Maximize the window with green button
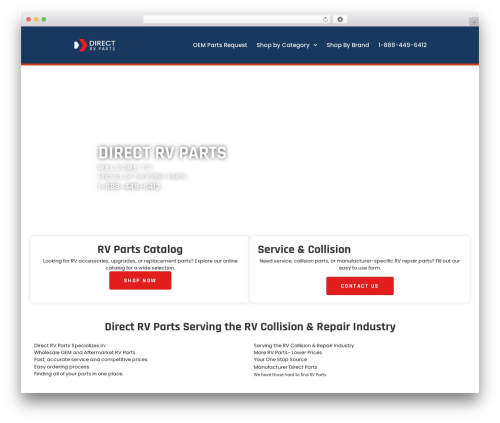 [x=44, y=19]
